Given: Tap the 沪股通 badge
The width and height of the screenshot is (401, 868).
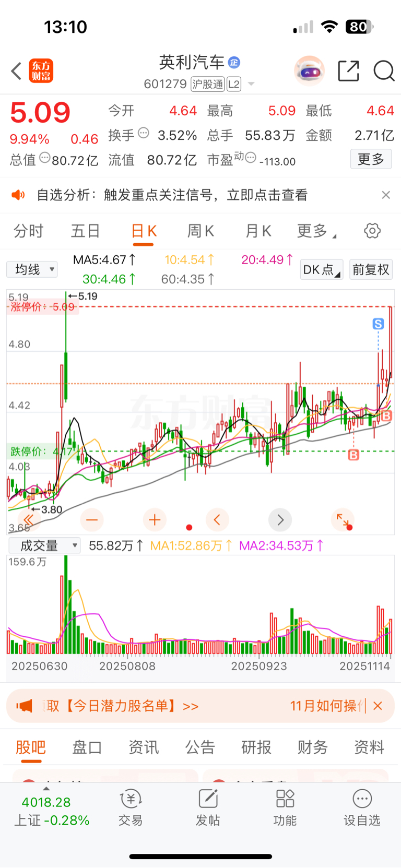Looking at the screenshot, I should (207, 84).
